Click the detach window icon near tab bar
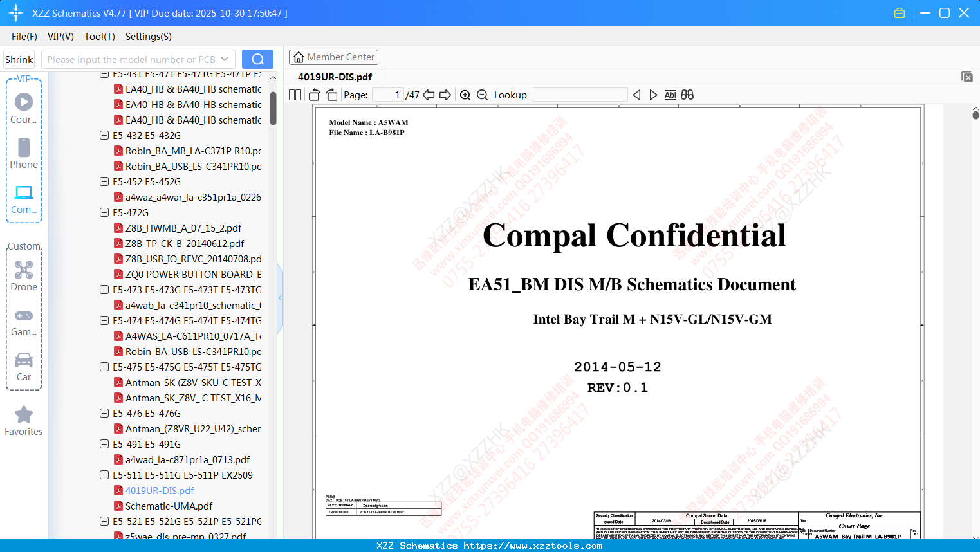Image resolution: width=980 pixels, height=552 pixels. [x=966, y=77]
